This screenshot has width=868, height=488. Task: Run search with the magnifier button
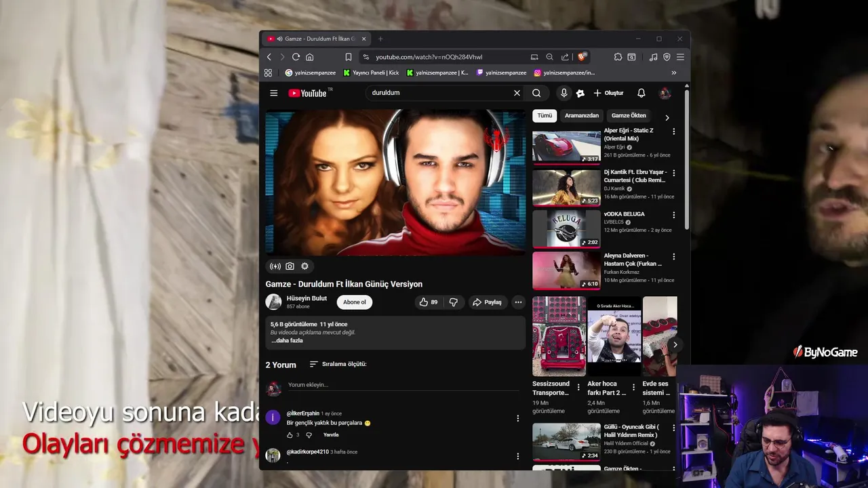[x=536, y=93]
